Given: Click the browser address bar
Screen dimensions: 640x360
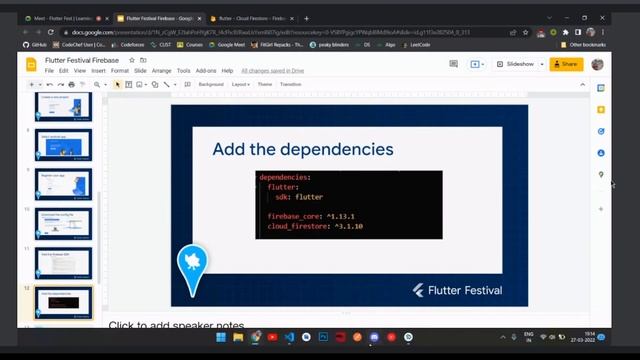Looking at the screenshot, I should click(282, 32).
